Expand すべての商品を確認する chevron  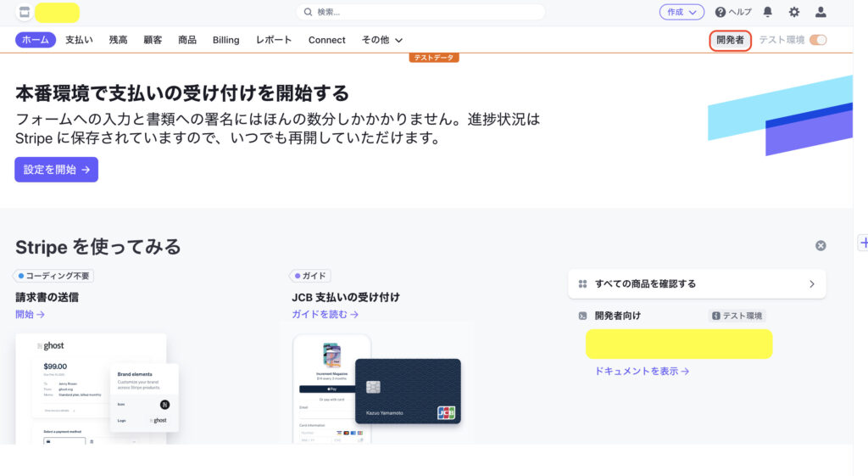tap(811, 283)
